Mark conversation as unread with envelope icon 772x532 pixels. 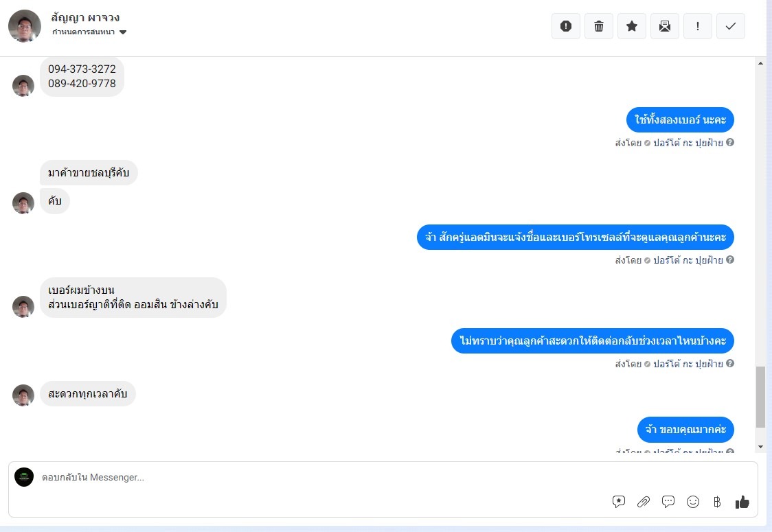665,26
